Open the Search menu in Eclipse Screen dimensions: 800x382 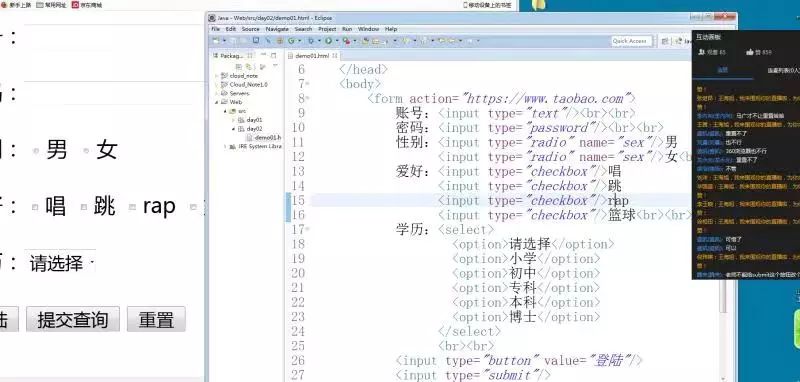(x=303, y=29)
